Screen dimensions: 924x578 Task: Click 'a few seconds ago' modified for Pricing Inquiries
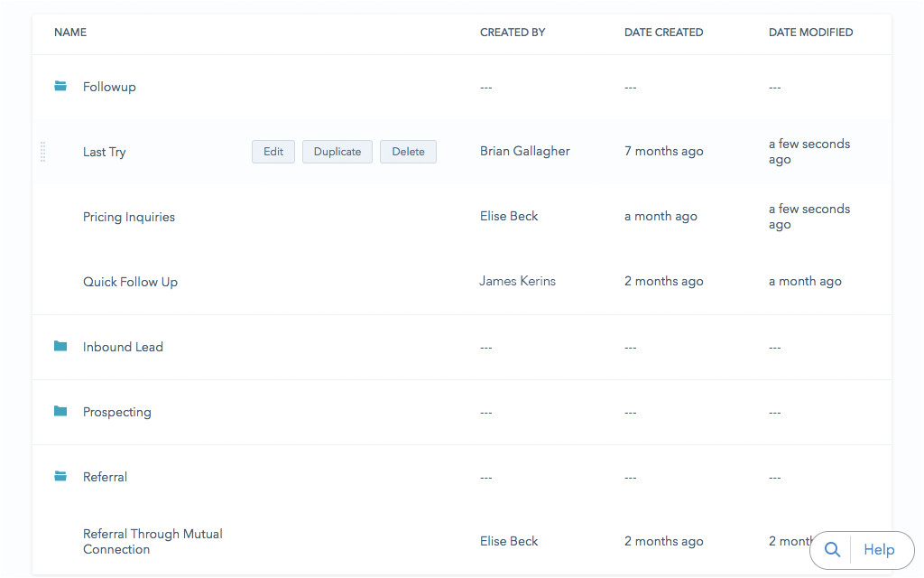pos(809,217)
